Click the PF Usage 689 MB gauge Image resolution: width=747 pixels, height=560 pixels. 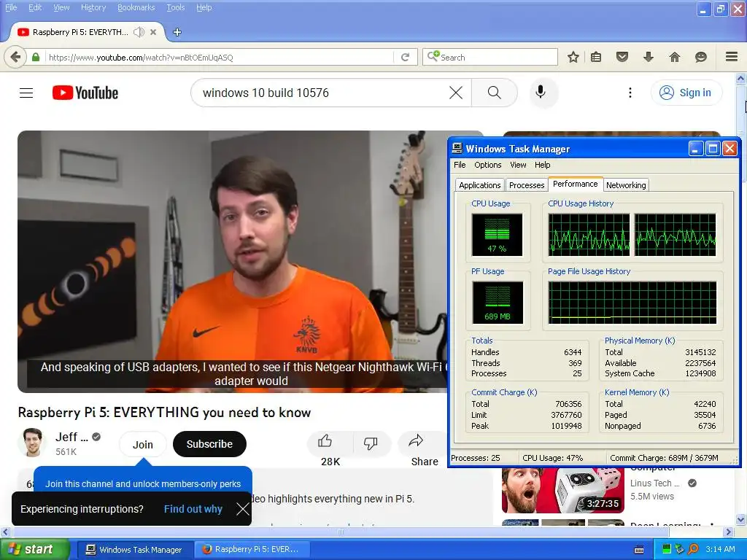pyautogui.click(x=498, y=303)
